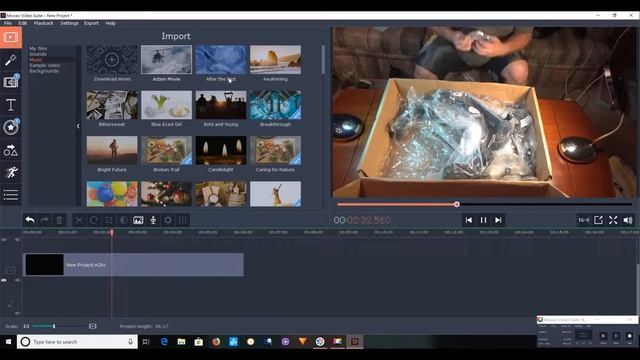640x360 pixels.
Task: Click the taskbar search box
Action: point(77,342)
